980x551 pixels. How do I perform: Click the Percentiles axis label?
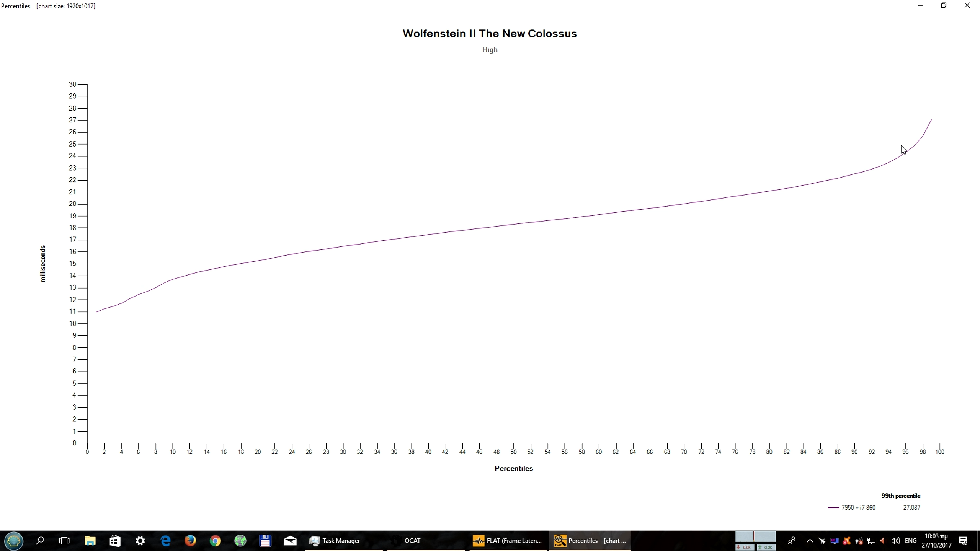513,468
